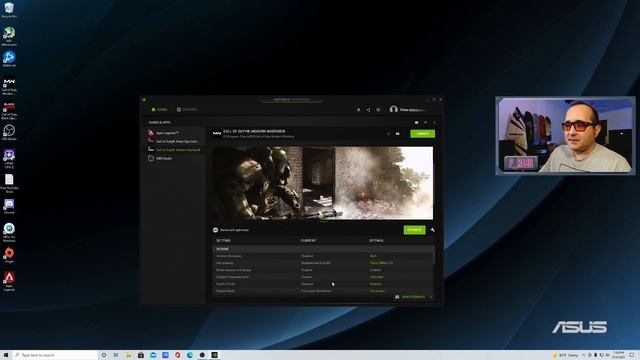Open Apex Legends desktop shortcut
The height and width of the screenshot is (360, 640).
coord(9,281)
